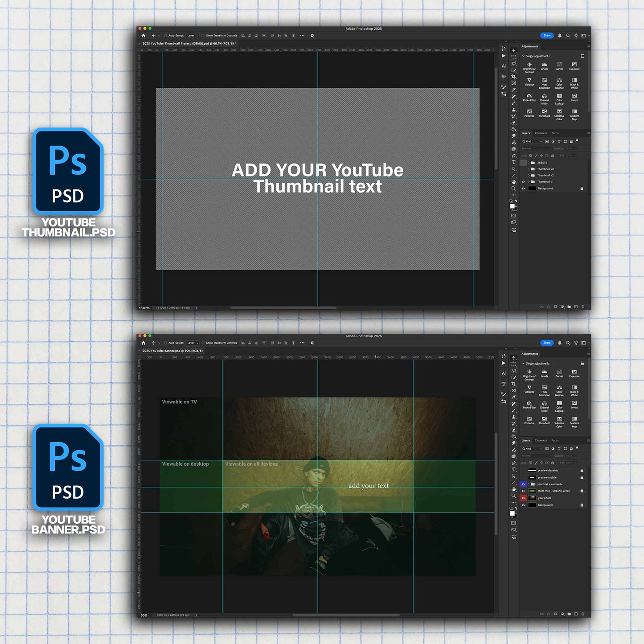Click the Photoshop Home icon in the options bar
The width and height of the screenshot is (644, 644).
143,36
